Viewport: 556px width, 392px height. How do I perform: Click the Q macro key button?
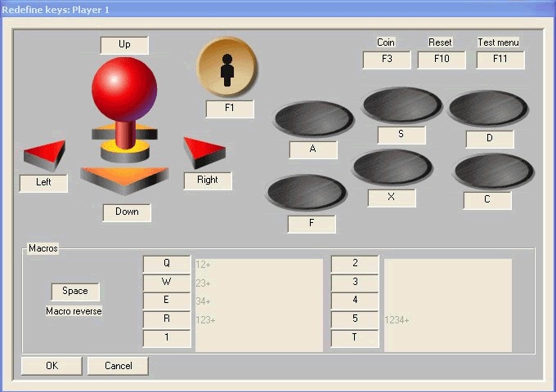pos(167,264)
